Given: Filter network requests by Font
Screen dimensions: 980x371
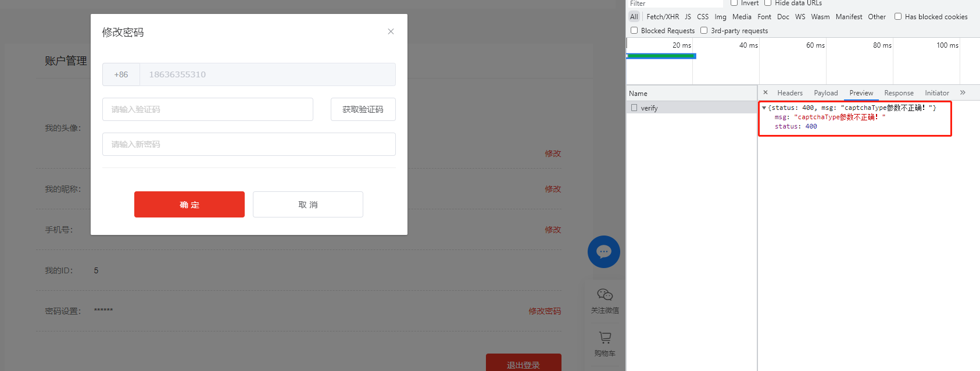Looking at the screenshot, I should pyautogui.click(x=764, y=17).
